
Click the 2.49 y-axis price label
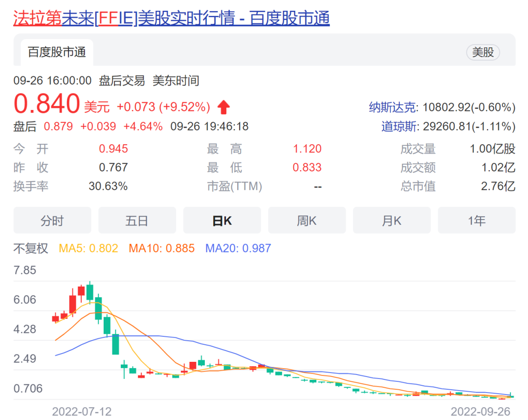click(24, 359)
